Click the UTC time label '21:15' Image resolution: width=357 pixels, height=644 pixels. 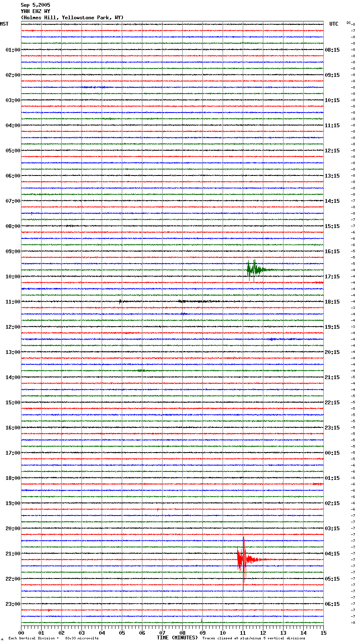tap(332, 377)
